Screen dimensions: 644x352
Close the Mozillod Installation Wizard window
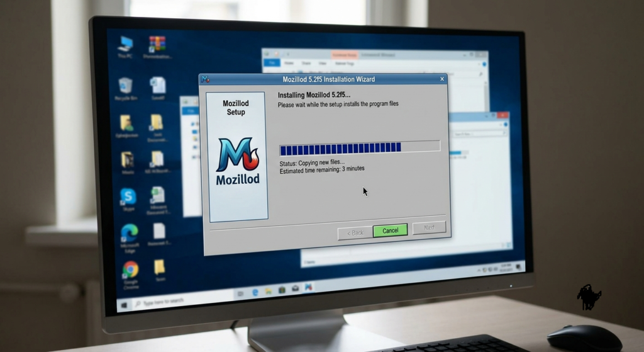442,79
